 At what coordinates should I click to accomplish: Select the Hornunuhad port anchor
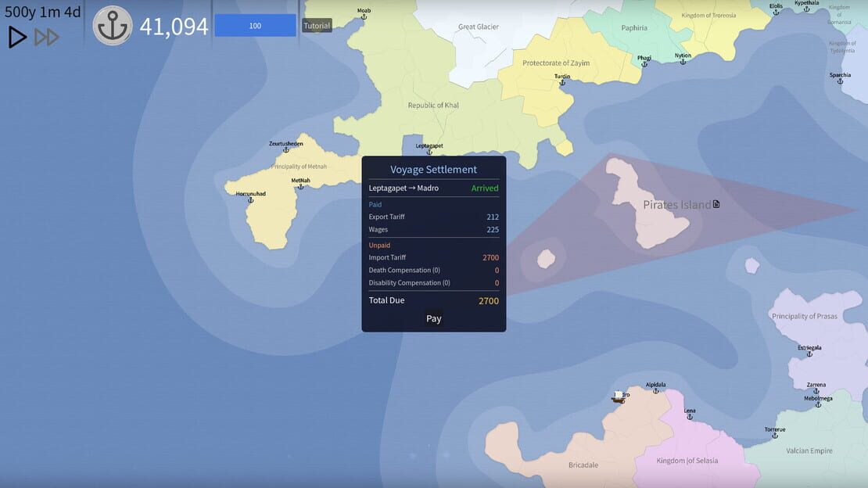pyautogui.click(x=250, y=200)
